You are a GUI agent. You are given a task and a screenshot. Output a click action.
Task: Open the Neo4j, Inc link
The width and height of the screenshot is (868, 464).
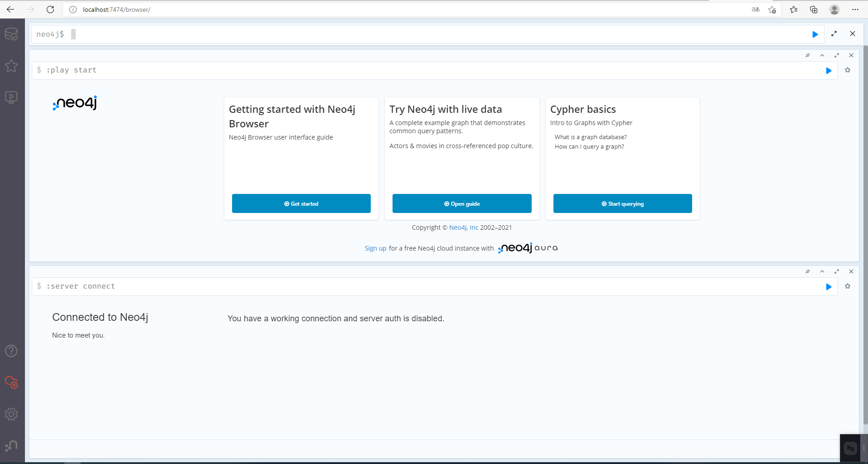point(464,227)
